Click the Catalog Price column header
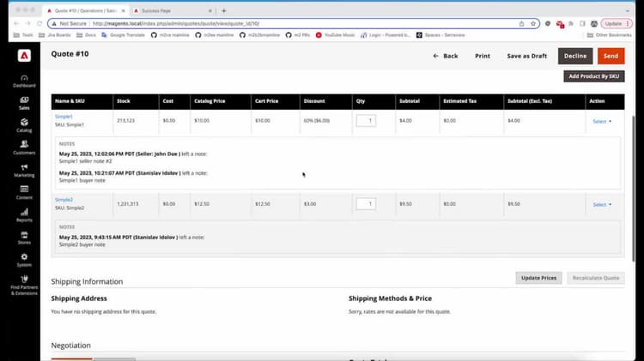This screenshot has height=361, width=644. point(210,101)
